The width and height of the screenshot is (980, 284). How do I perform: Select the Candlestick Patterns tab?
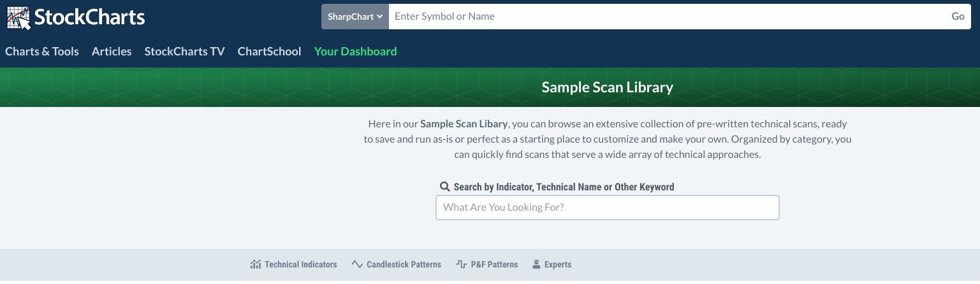pos(404,264)
